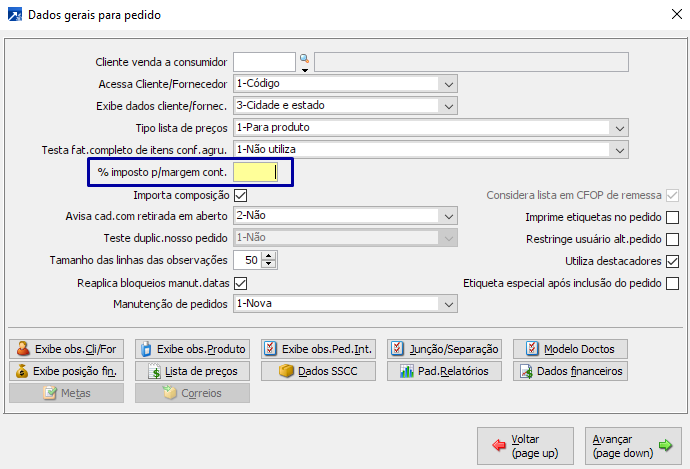Open disabled Teste duplic.nosso pedido dropdown
The image size is (690, 469).
pyautogui.click(x=448, y=238)
